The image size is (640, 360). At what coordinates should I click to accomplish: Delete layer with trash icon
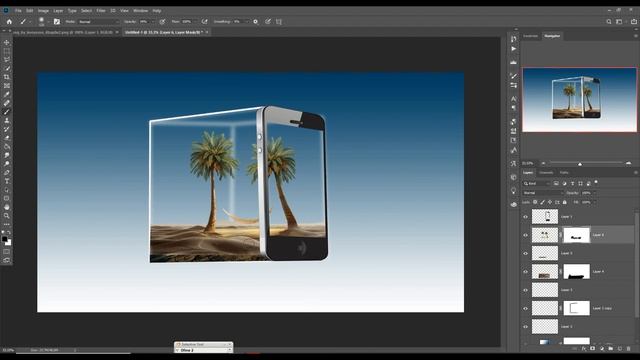629,349
